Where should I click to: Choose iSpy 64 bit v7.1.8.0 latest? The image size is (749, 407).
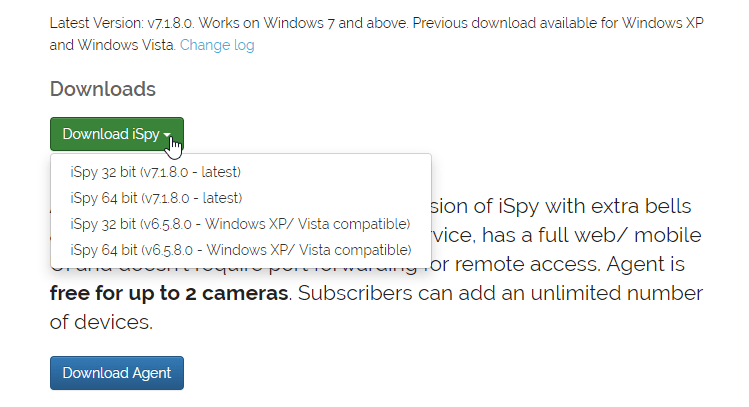click(156, 198)
